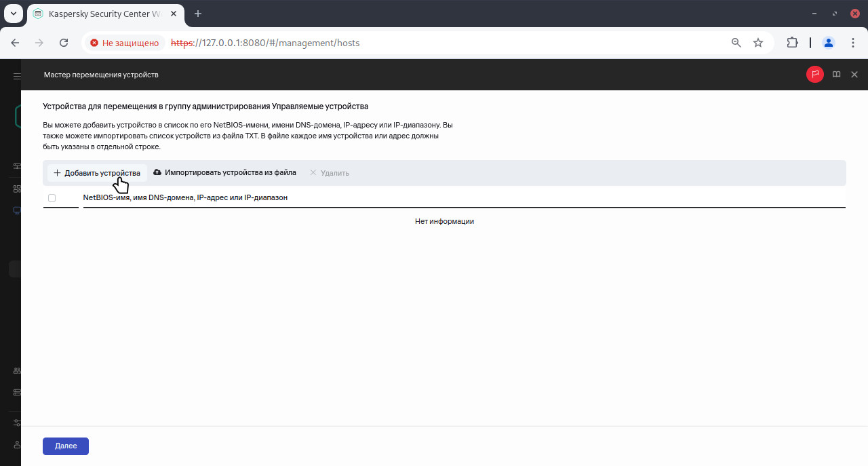Image resolution: width=868 pixels, height=466 pixels.
Task: Click the Нет информации text
Action: pos(444,221)
